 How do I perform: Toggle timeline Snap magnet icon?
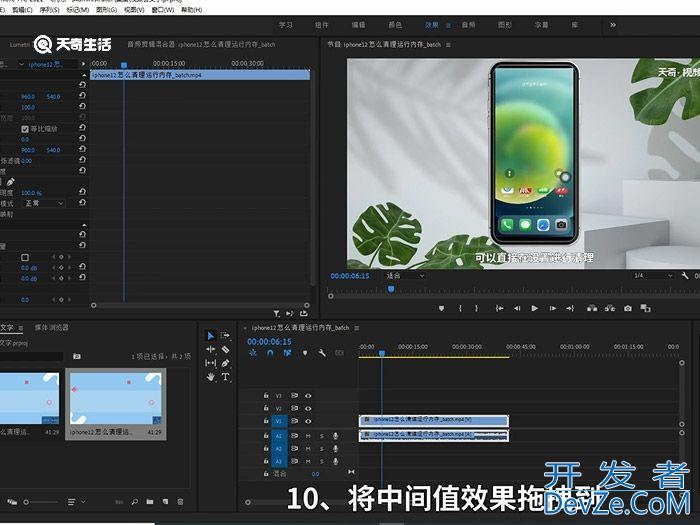click(270, 353)
